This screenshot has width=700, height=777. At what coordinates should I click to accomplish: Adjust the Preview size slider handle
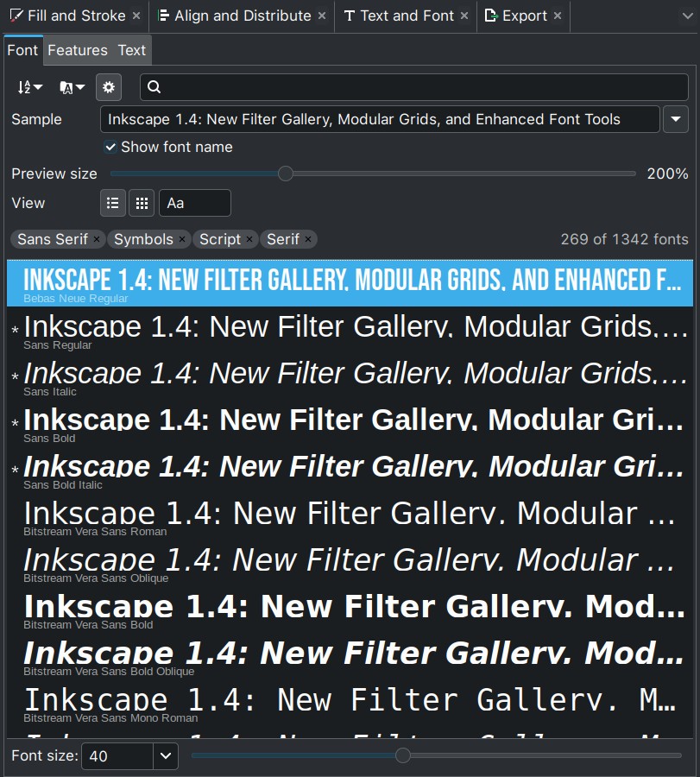pyautogui.click(x=286, y=174)
